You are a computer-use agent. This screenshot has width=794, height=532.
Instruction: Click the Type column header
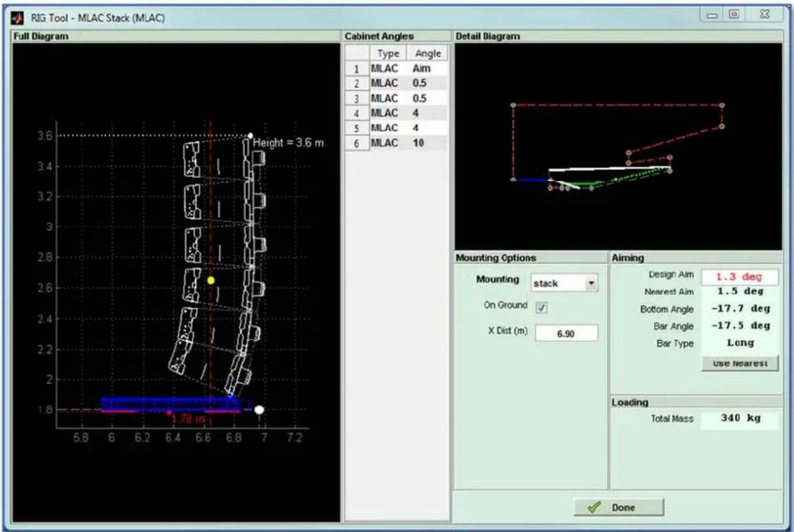pos(388,54)
